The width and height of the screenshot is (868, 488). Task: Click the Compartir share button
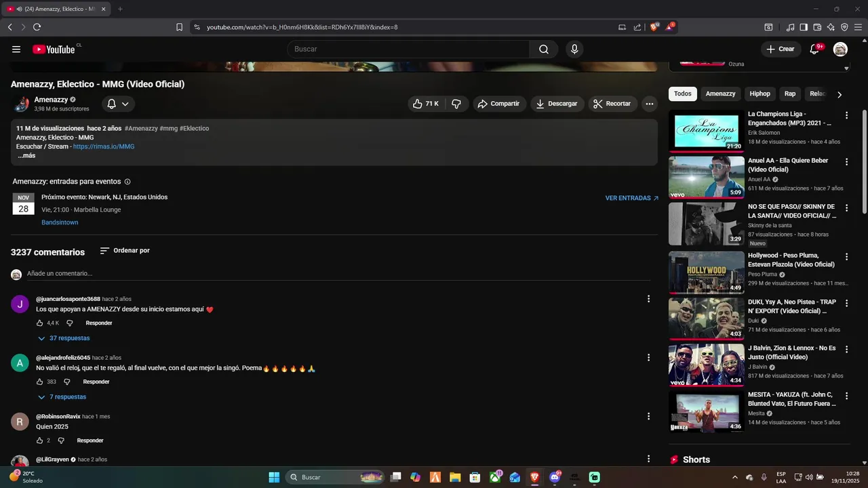tap(500, 104)
